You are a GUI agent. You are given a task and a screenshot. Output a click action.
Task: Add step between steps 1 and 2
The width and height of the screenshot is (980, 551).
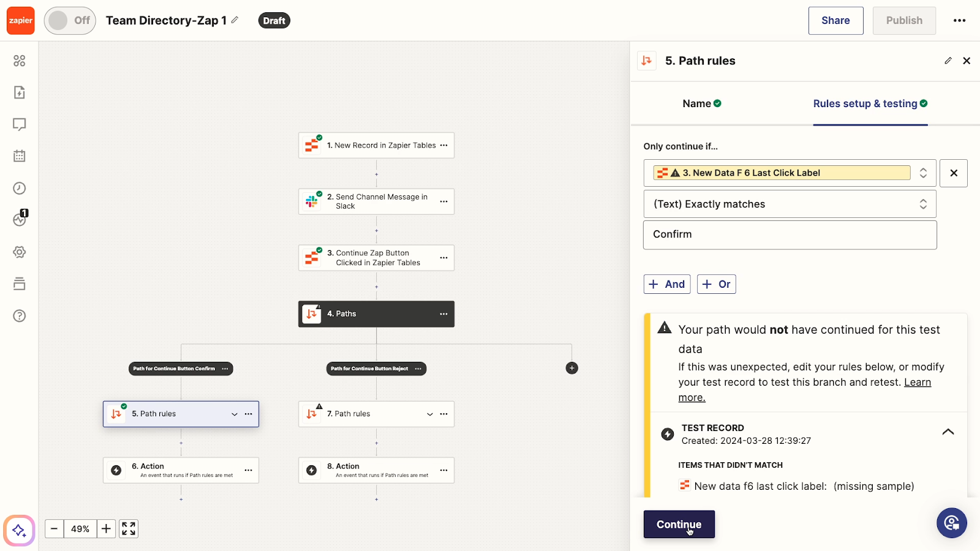(376, 174)
